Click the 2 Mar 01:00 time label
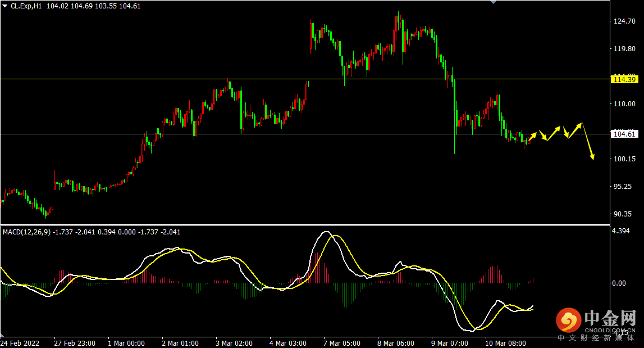The image size is (644, 348). (180, 343)
